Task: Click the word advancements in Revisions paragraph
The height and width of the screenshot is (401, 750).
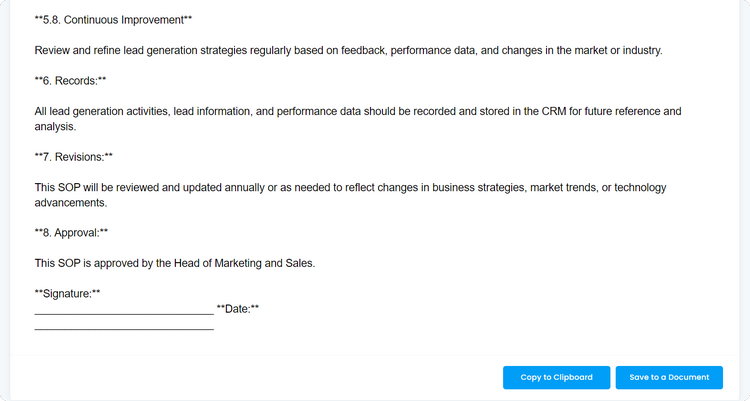Action: 70,203
